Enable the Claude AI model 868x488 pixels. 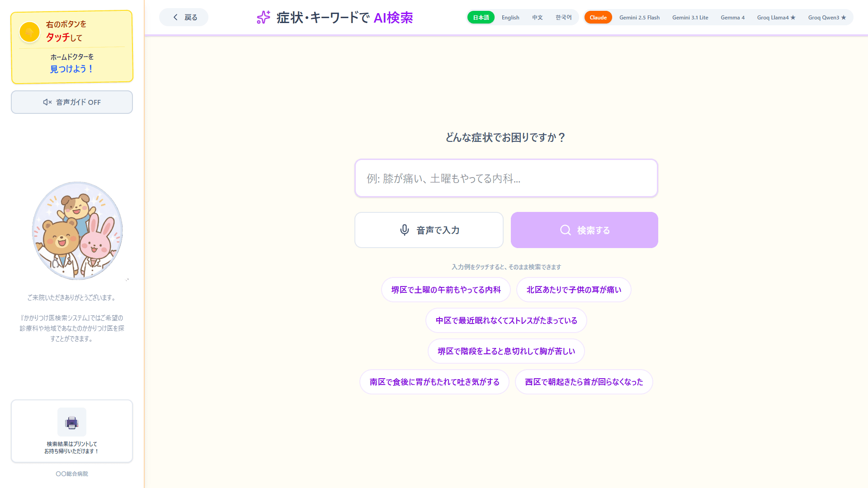click(598, 17)
